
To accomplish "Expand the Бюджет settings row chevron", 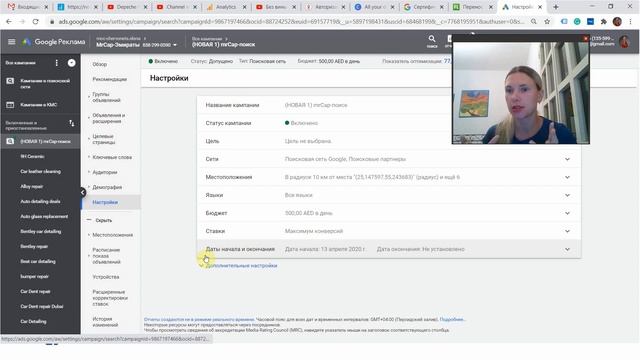I will (x=567, y=213).
